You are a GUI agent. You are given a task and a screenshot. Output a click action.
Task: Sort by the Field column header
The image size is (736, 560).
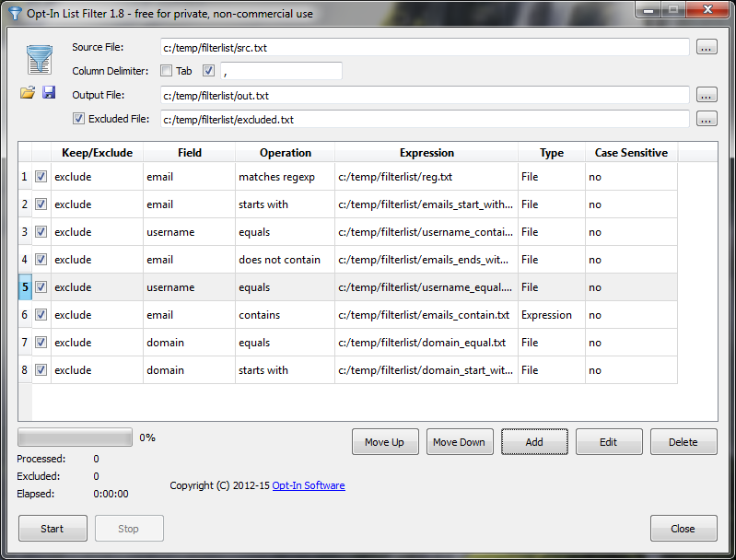(x=189, y=153)
